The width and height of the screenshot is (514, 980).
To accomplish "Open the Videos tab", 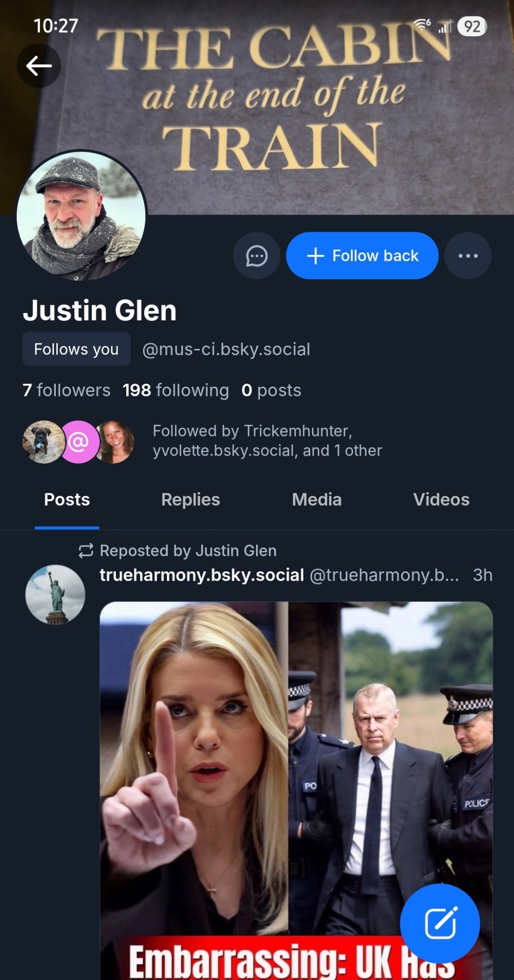I will pyautogui.click(x=441, y=500).
